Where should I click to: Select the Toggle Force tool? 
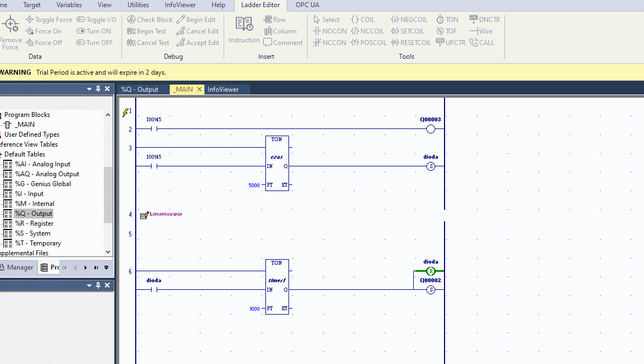pos(48,20)
